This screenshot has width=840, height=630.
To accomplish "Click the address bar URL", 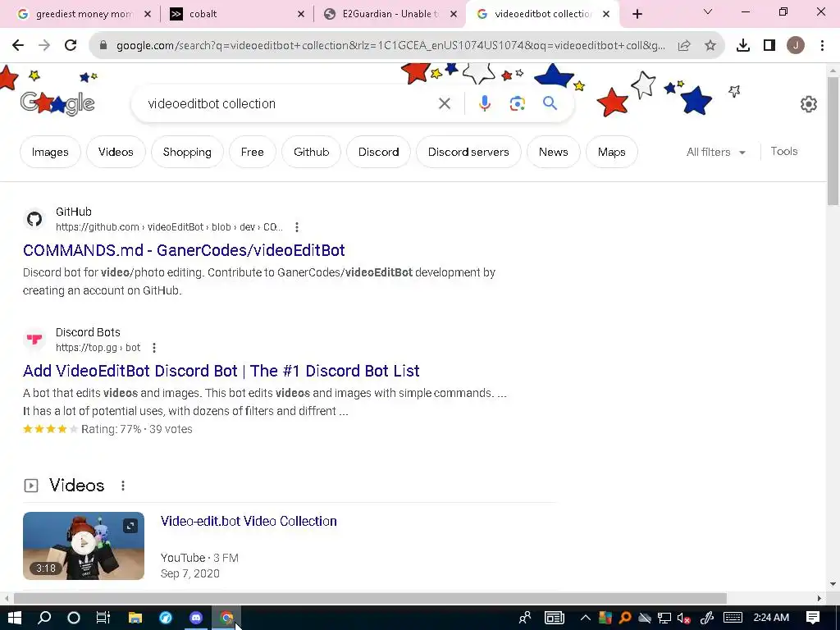I will pos(390,46).
